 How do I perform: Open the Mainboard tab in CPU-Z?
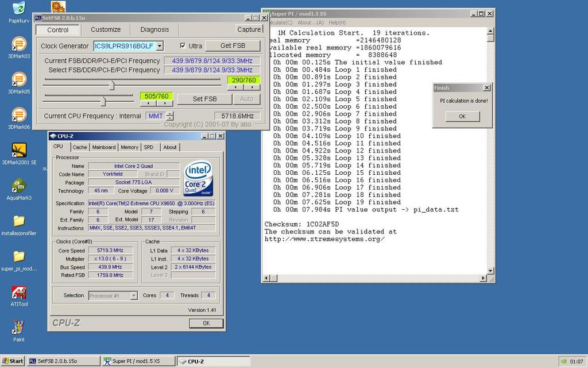[104, 147]
